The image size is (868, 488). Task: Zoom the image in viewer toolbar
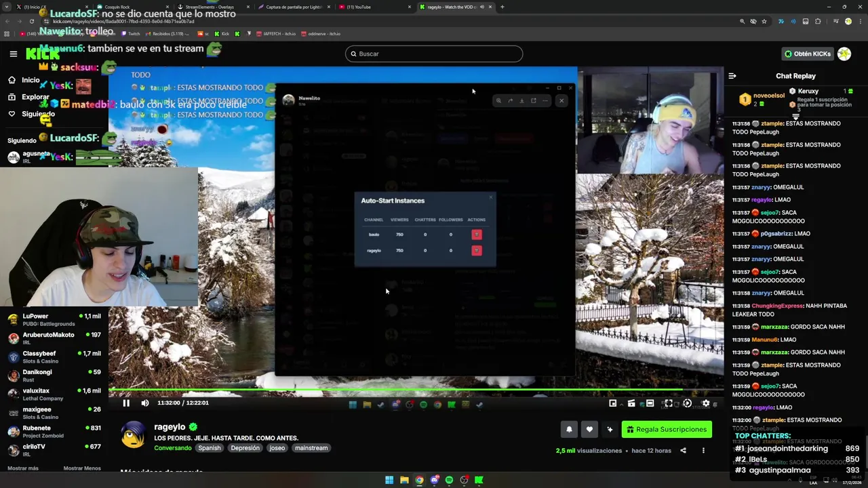(x=498, y=101)
